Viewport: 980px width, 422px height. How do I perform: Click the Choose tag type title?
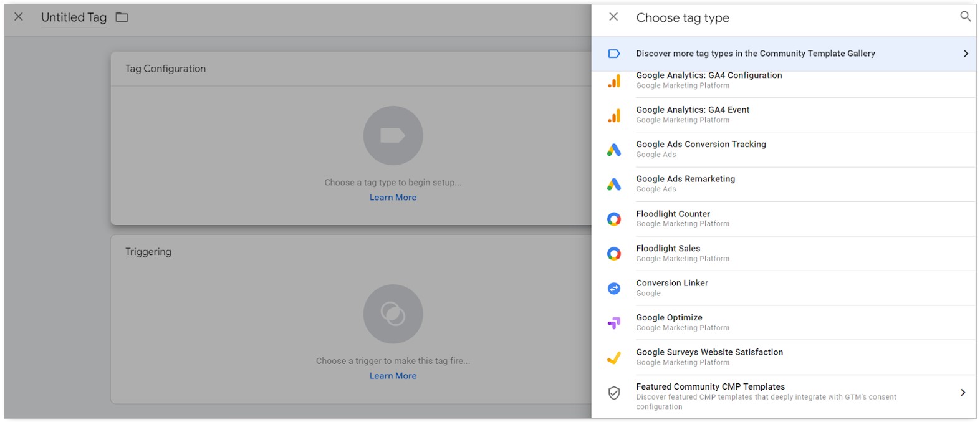click(x=683, y=17)
